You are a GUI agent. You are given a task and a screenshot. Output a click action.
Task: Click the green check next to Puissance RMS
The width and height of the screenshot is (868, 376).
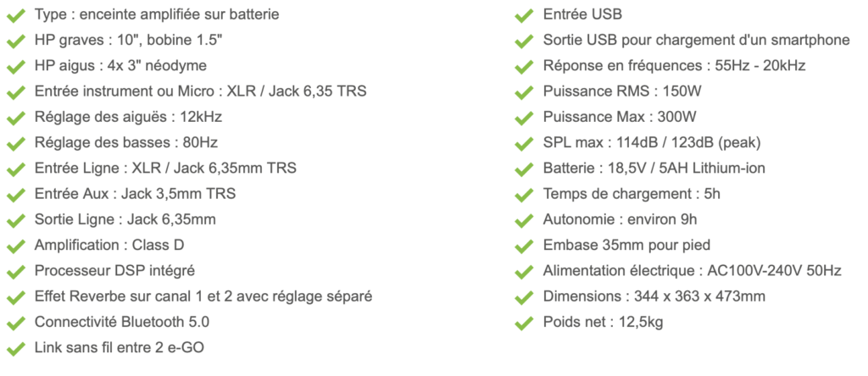click(x=524, y=92)
